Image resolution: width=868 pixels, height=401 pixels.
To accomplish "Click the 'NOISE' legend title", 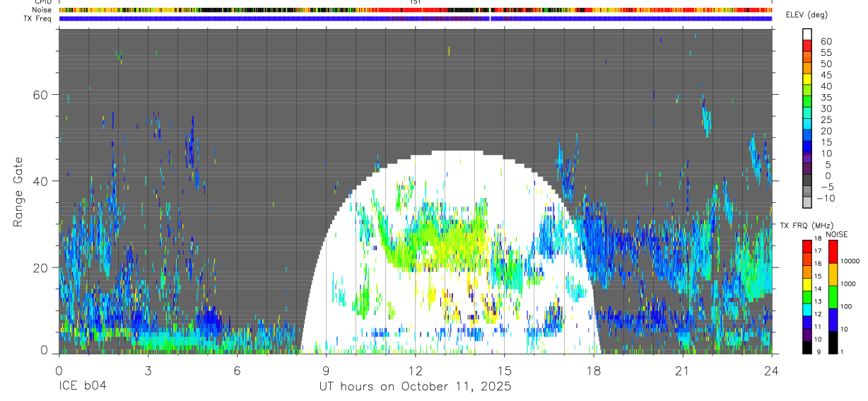I will tap(837, 234).
